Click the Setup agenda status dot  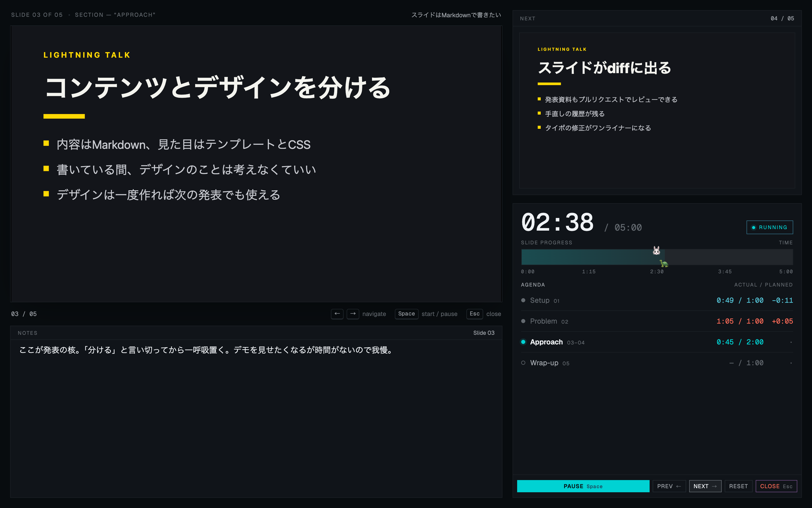(523, 300)
